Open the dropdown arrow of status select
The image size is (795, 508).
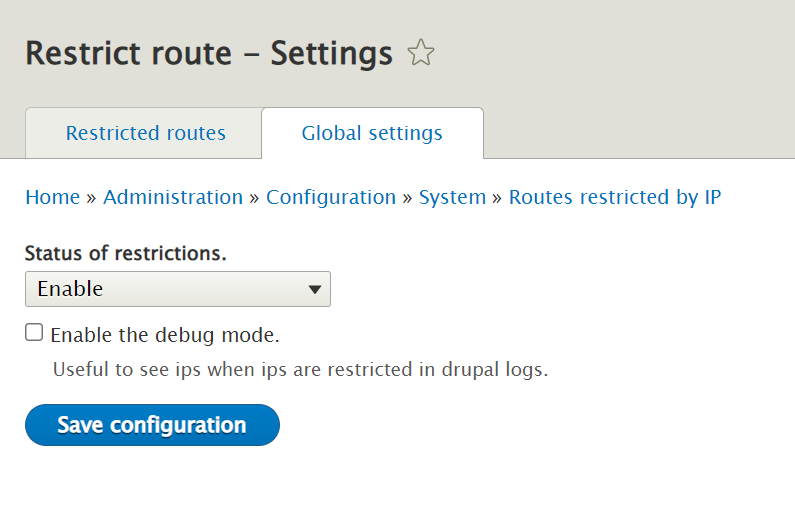(315, 289)
